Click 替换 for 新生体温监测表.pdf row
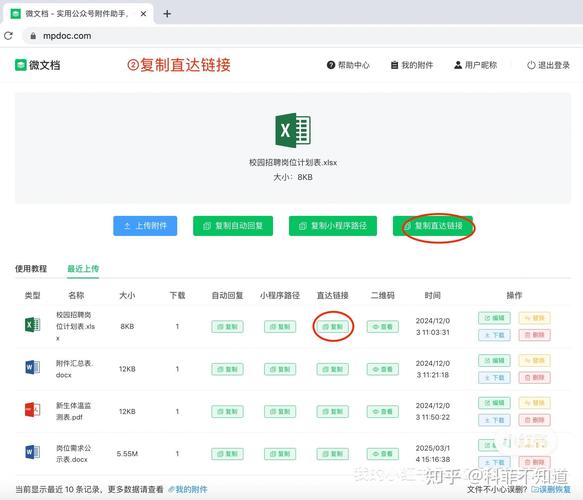The width and height of the screenshot is (583, 500). [x=534, y=403]
